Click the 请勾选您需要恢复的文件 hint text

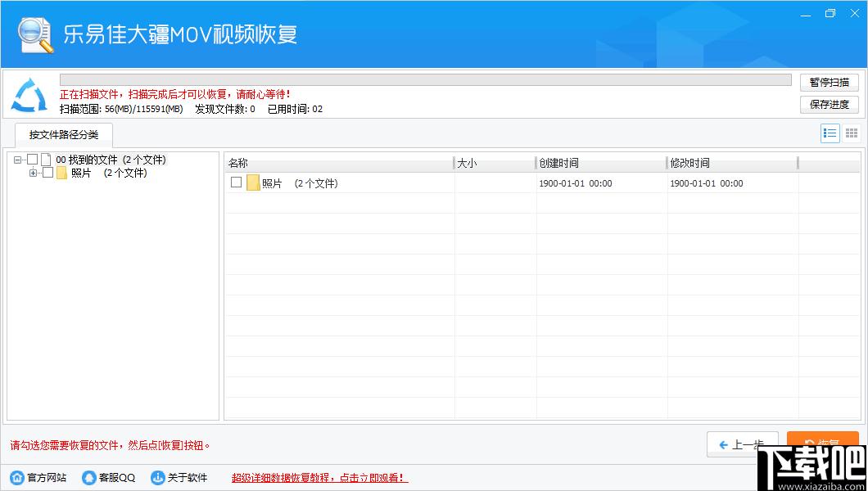pyautogui.click(x=111, y=445)
